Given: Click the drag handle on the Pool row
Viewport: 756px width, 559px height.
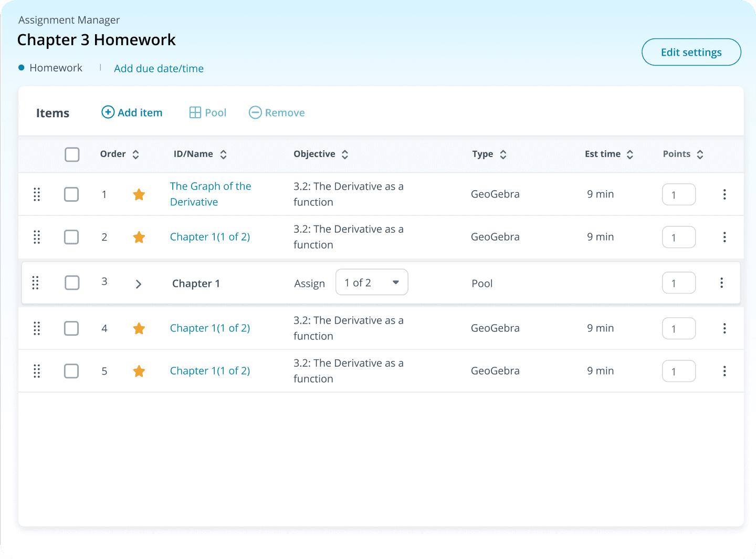Looking at the screenshot, I should pos(35,283).
